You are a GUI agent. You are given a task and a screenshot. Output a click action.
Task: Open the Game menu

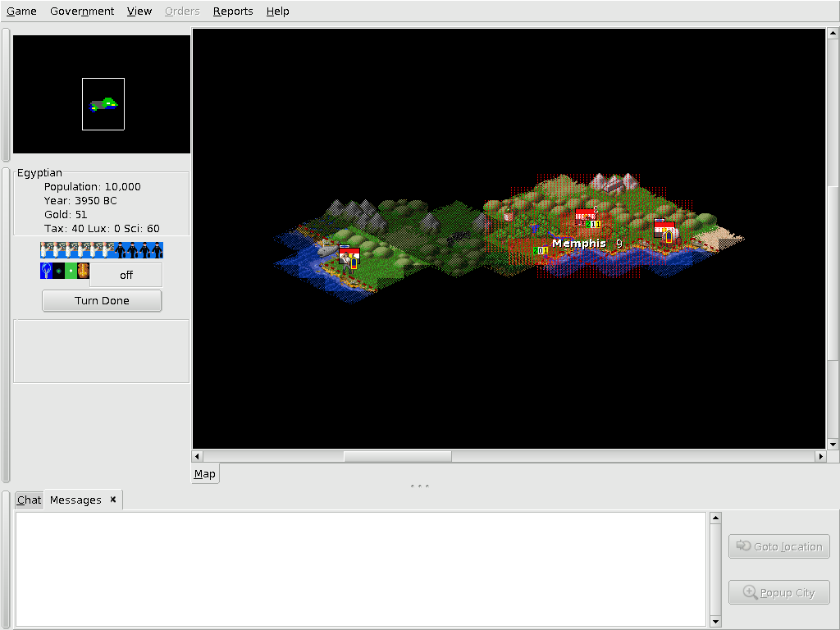pos(21,11)
